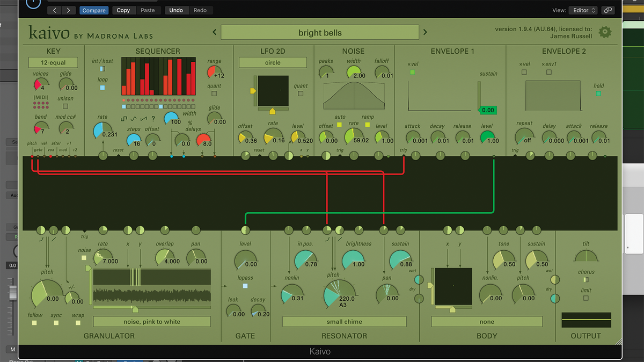Click the next preset arrow beside 'bright bells'
644x362 pixels.
[425, 32]
